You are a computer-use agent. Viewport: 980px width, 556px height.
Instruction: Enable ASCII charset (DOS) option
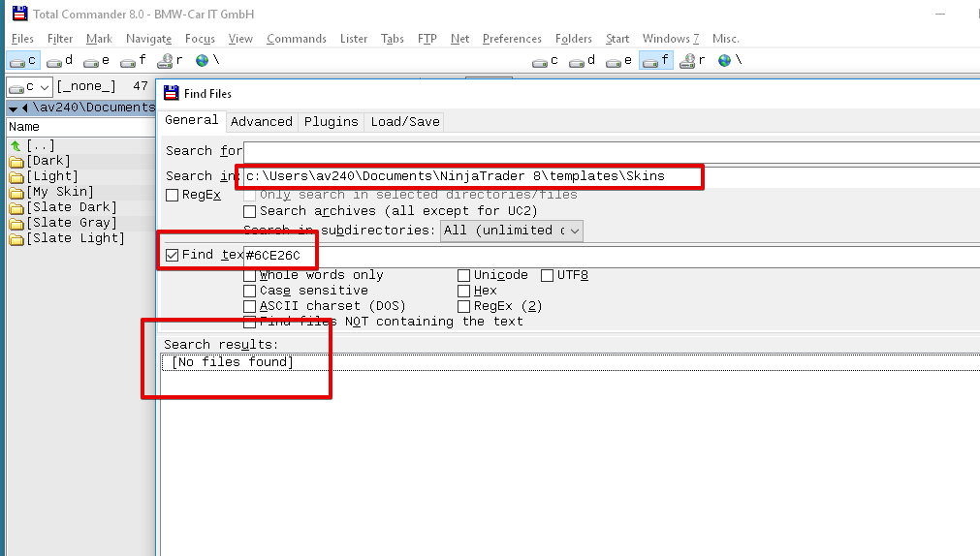249,306
